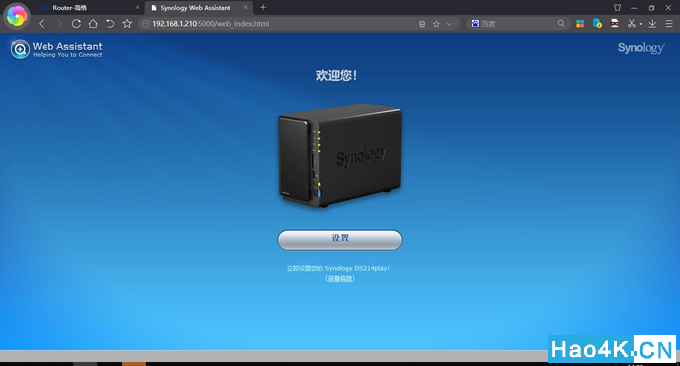
Task: Click the browser forward arrow
Action: (x=59, y=24)
